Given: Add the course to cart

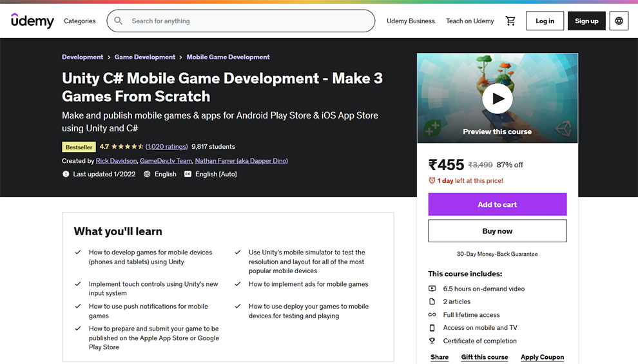Looking at the screenshot, I should pos(497,204).
